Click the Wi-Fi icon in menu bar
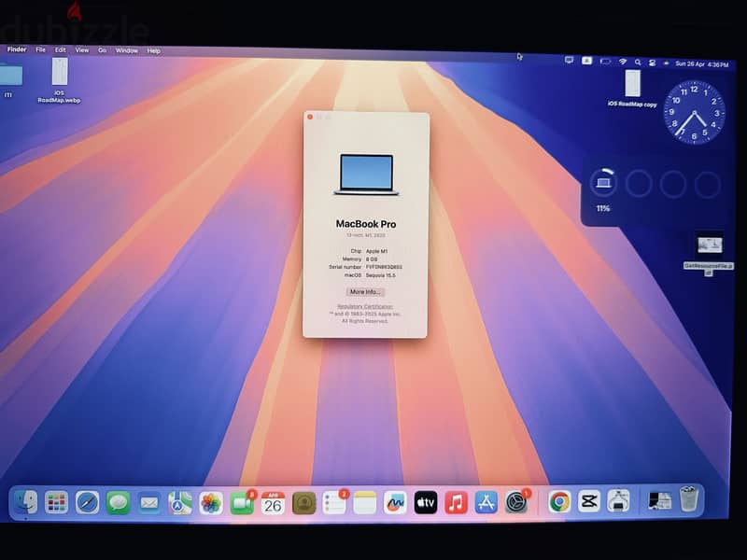 click(622, 62)
